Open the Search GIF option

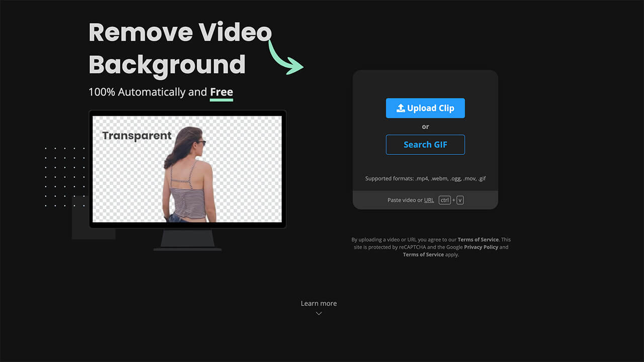pyautogui.click(x=425, y=145)
